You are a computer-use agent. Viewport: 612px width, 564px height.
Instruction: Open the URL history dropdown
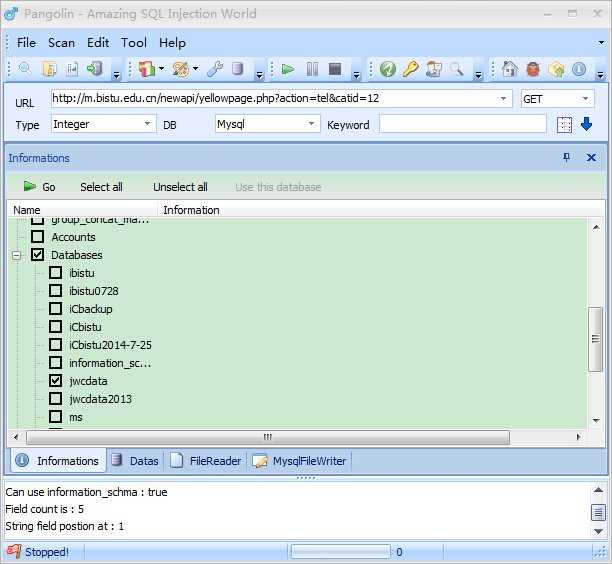503,98
